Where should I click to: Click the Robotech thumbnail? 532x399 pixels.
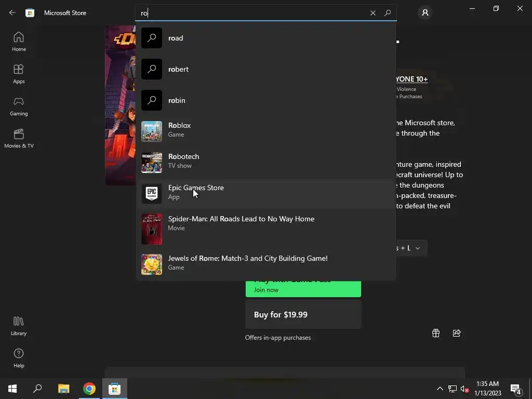(x=151, y=163)
